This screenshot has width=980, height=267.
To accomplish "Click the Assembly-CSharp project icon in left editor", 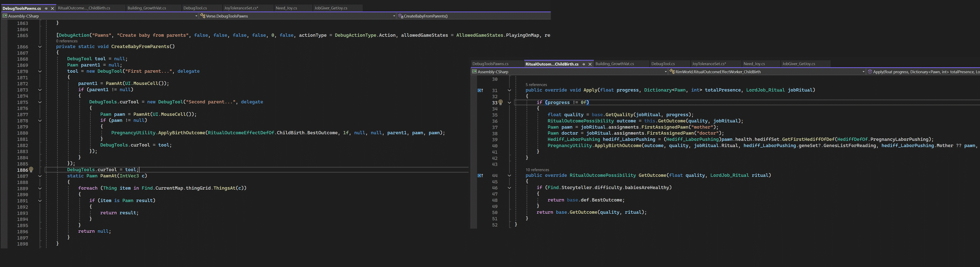I will pos(5,16).
